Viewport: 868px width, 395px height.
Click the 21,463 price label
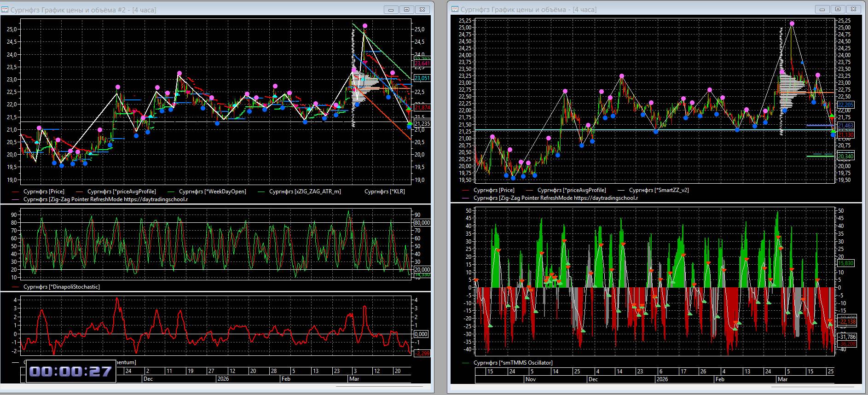click(846, 126)
